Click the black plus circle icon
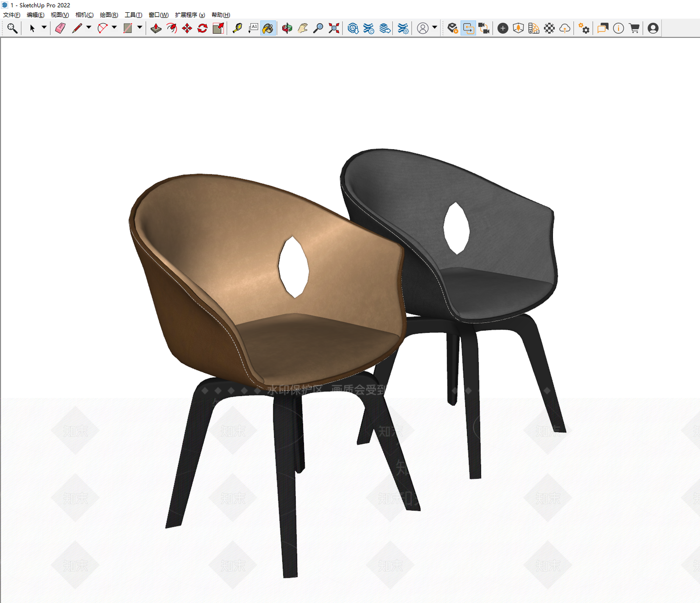 pyautogui.click(x=503, y=28)
